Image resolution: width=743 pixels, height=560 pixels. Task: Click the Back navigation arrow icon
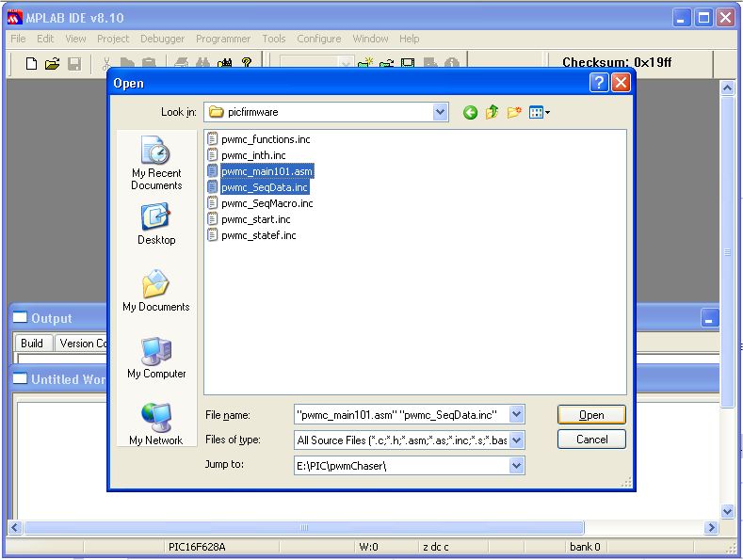[x=470, y=112]
